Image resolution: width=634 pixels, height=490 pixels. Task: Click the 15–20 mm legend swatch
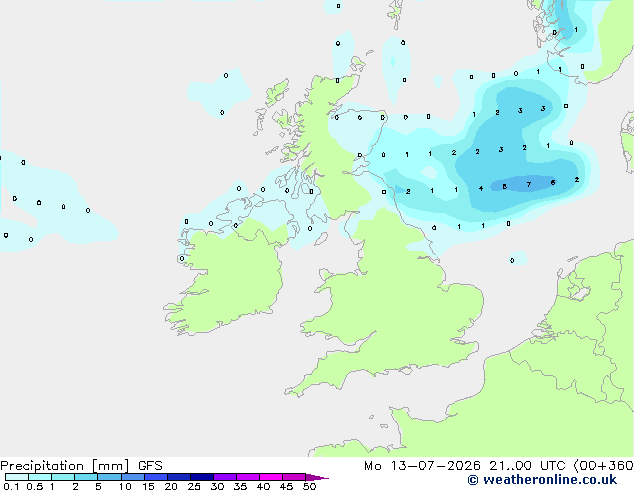pos(156,477)
